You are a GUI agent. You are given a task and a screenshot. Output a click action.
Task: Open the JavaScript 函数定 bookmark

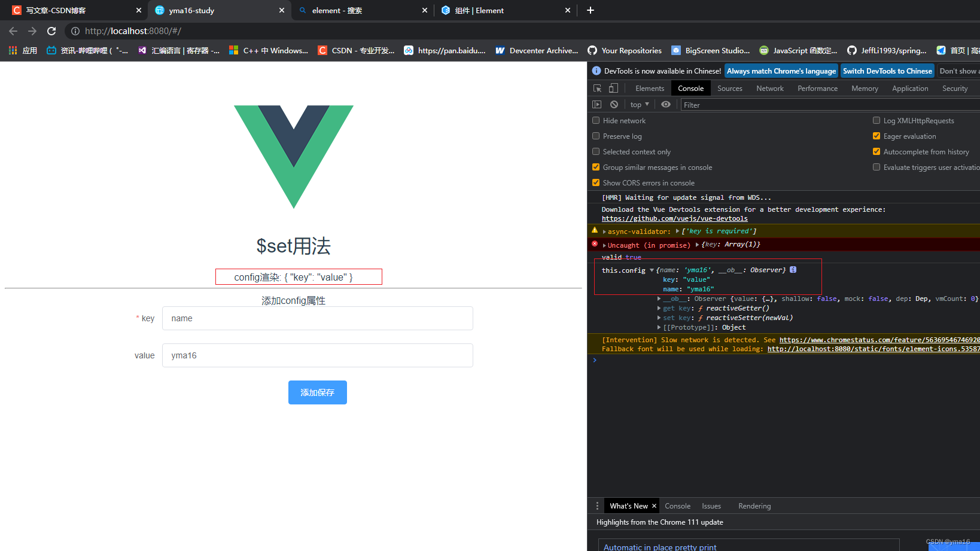click(x=798, y=51)
